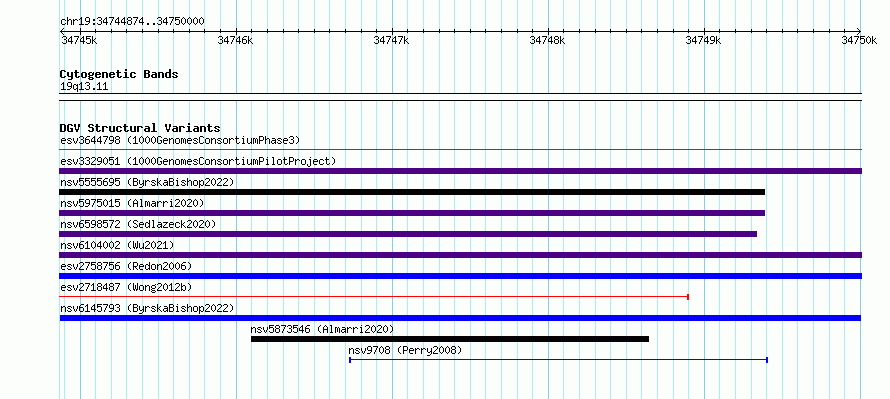Image resolution: width=890 pixels, height=399 pixels.
Task: Open the nsv5555695 (ByrskaBishop2022) label
Action: coord(147,182)
